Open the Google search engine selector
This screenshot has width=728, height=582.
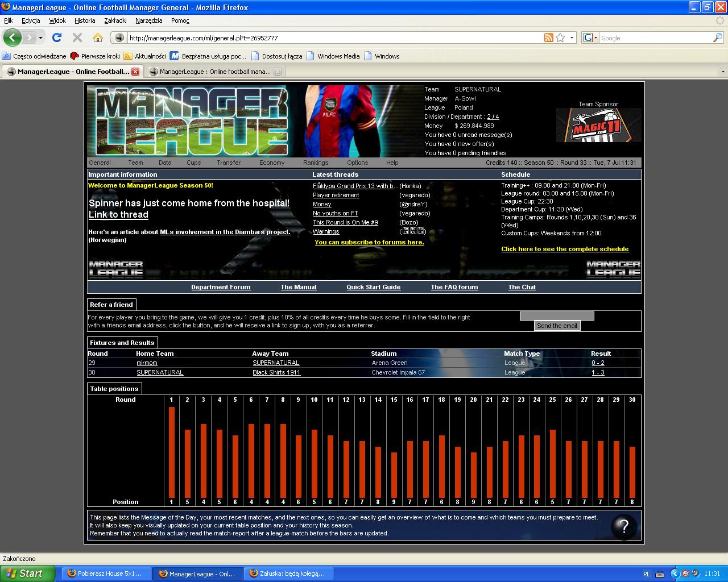click(x=590, y=38)
